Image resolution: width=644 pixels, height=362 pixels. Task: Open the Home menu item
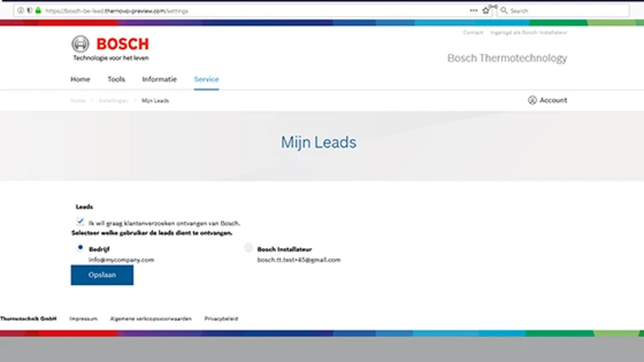click(x=80, y=79)
